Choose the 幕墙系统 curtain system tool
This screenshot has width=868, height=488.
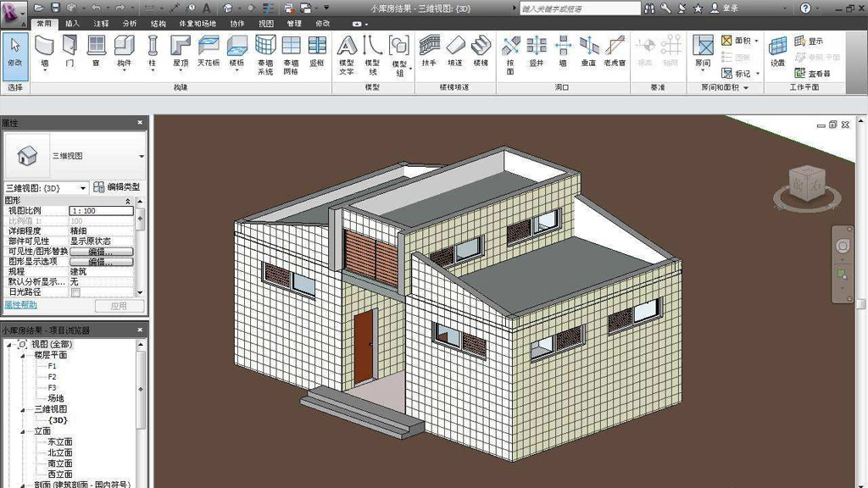pos(265,53)
